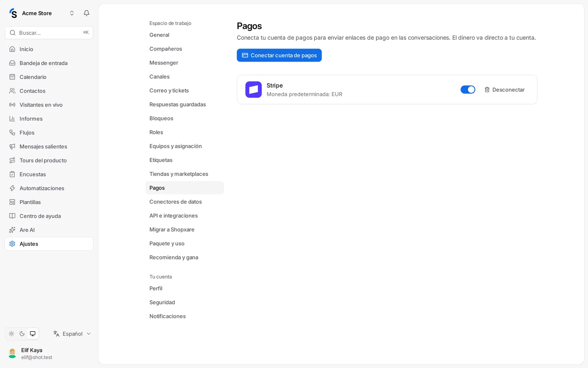Open the Informes chart icon
This screenshot has height=368, width=588.
click(12, 118)
